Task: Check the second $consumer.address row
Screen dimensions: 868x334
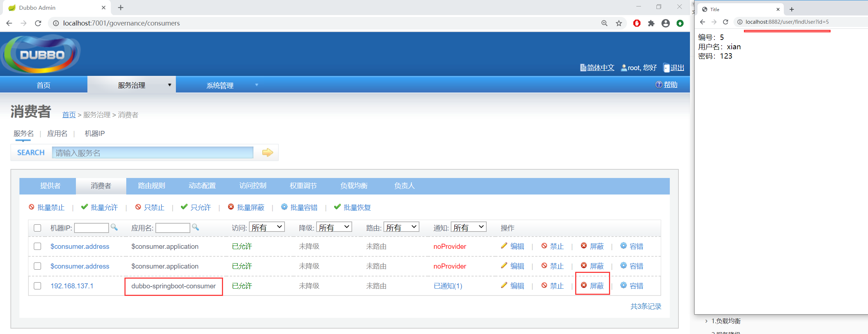Action: point(37,266)
